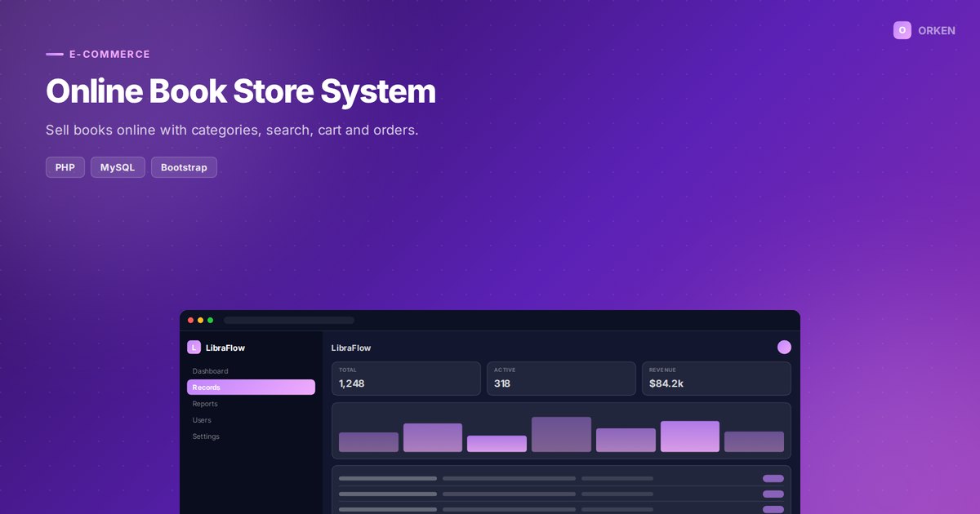980x514 pixels.
Task: Click the browser address bar
Action: click(289, 321)
